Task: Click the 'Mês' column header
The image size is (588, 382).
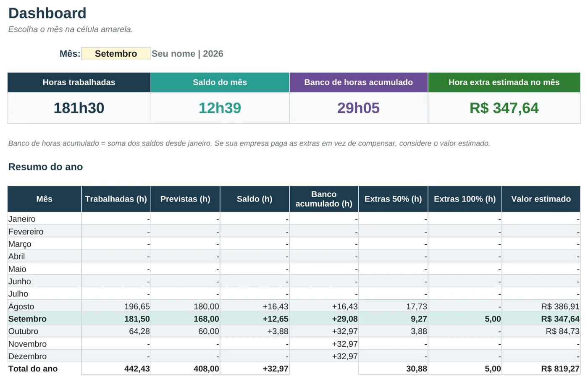Action: (x=45, y=199)
